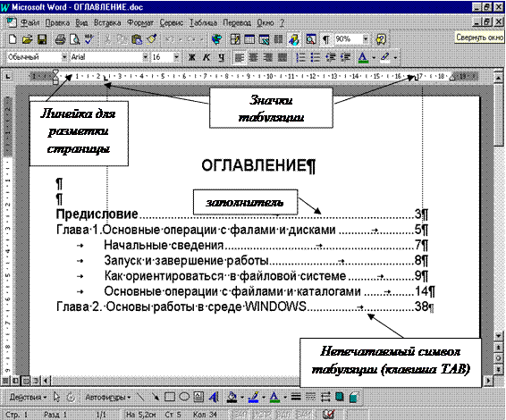Image resolution: width=506 pixels, height=420 pixels.
Task: Select the Rectangle drawing tool
Action: click(x=170, y=397)
